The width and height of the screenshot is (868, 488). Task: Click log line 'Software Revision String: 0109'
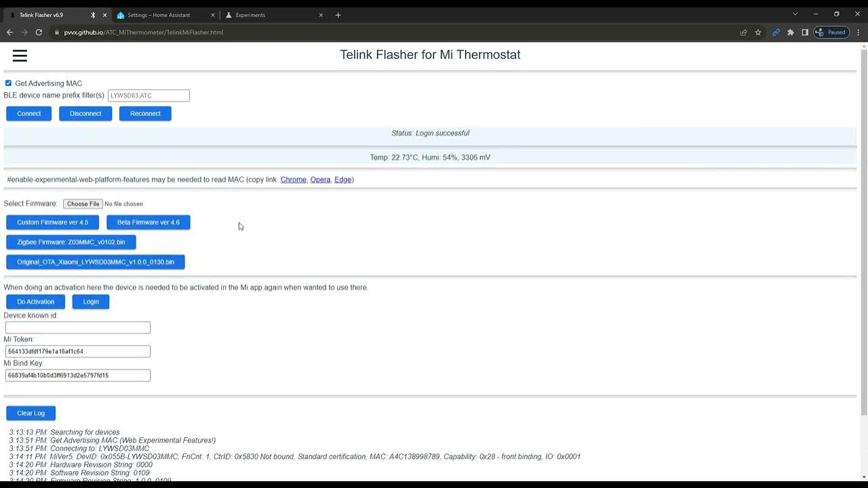79,473
